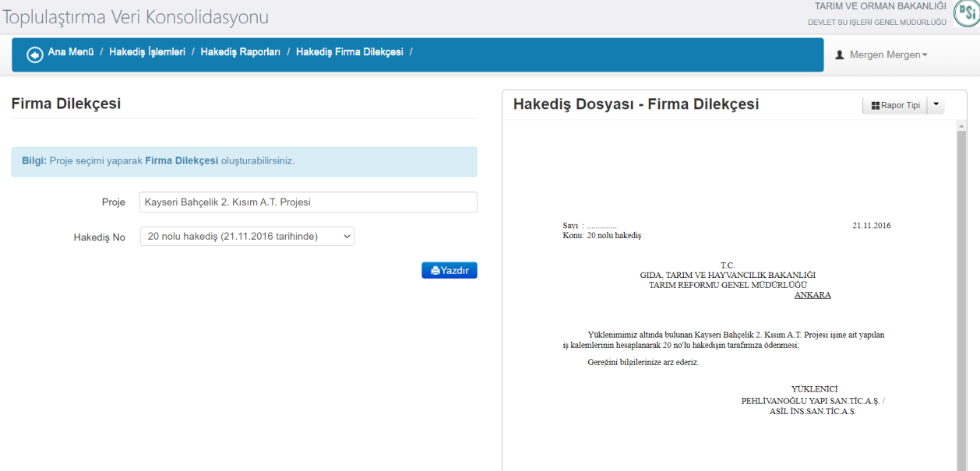Click the printer icon on Yazdır
The width and height of the screenshot is (980, 471).
pyautogui.click(x=435, y=270)
